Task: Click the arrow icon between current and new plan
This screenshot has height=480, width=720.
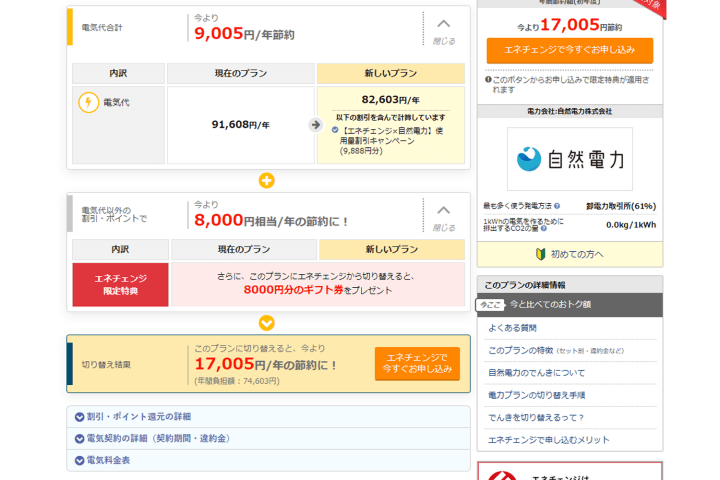Action: 315,124
